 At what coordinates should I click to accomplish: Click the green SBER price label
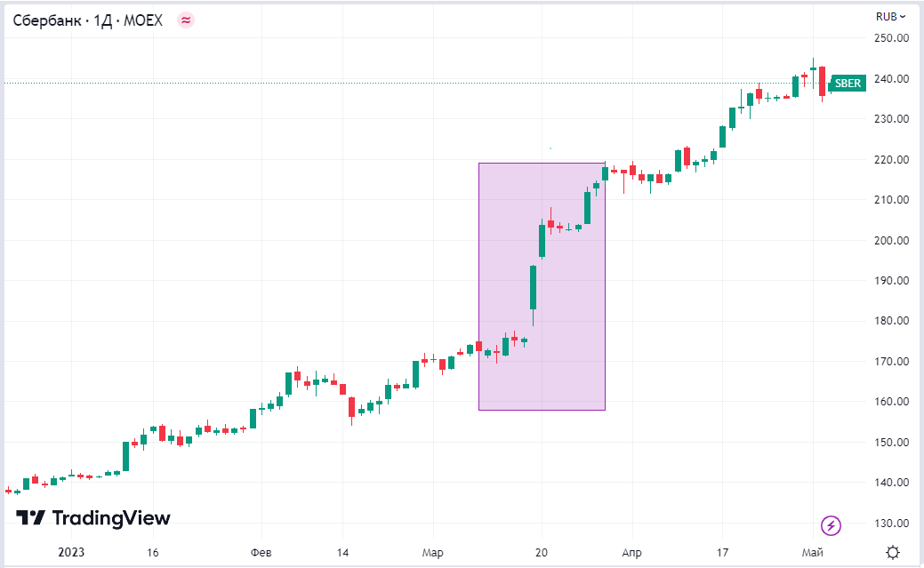point(847,84)
